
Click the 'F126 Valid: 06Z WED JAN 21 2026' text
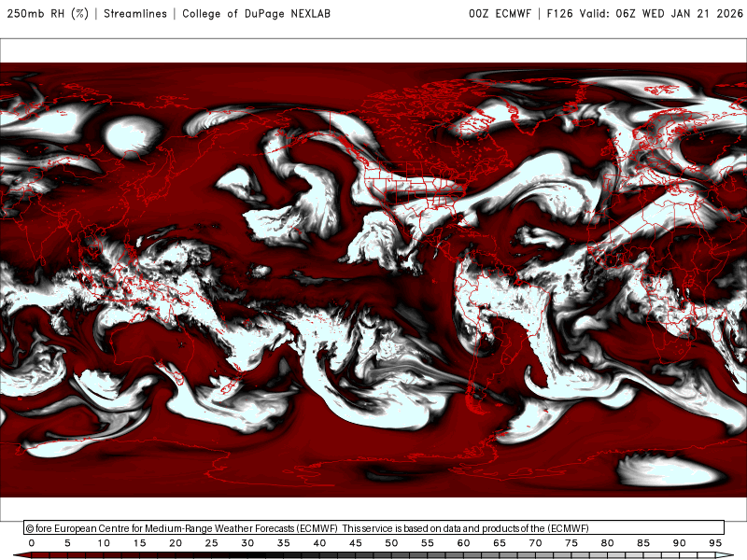coord(645,13)
